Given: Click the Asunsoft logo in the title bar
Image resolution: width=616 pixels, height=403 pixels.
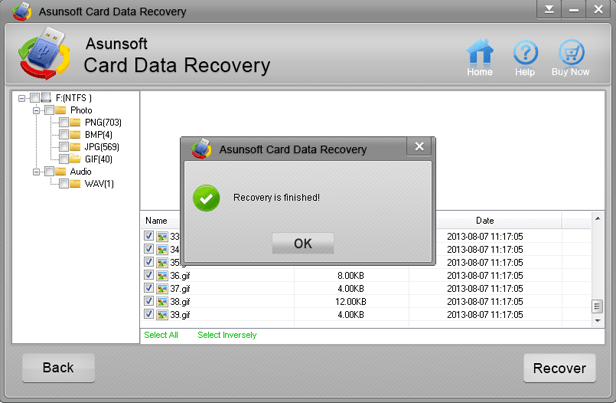Looking at the screenshot, I should click(x=22, y=11).
